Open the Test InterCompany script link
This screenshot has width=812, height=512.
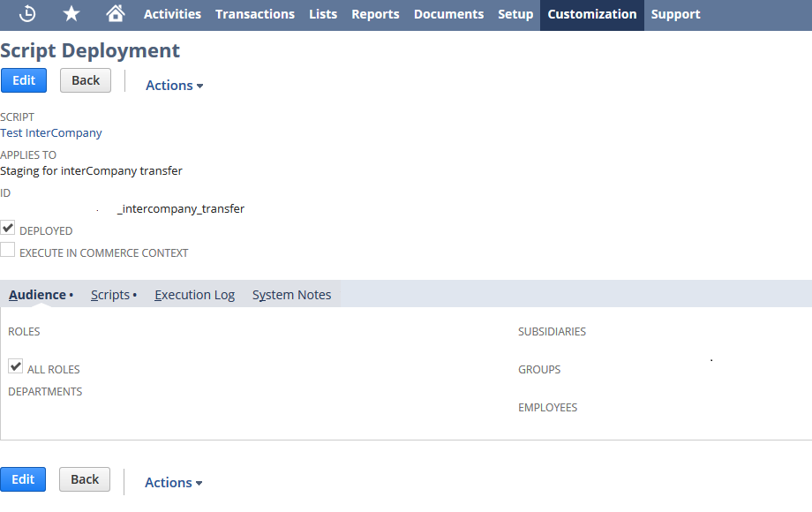tap(51, 133)
